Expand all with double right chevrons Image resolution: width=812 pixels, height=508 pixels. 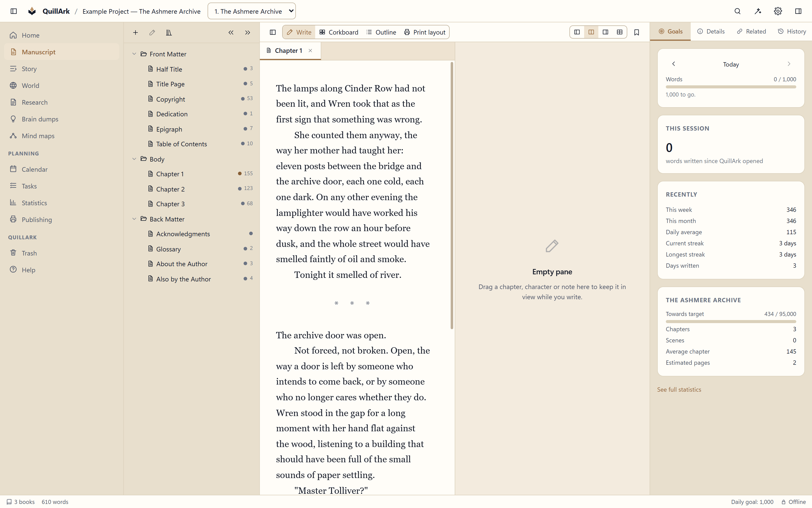coord(248,32)
